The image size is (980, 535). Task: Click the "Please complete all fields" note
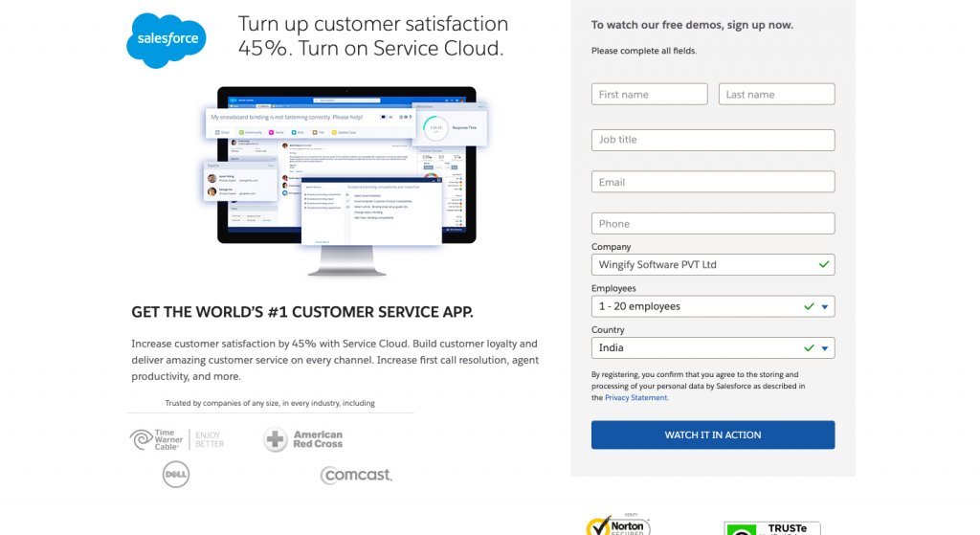(644, 51)
